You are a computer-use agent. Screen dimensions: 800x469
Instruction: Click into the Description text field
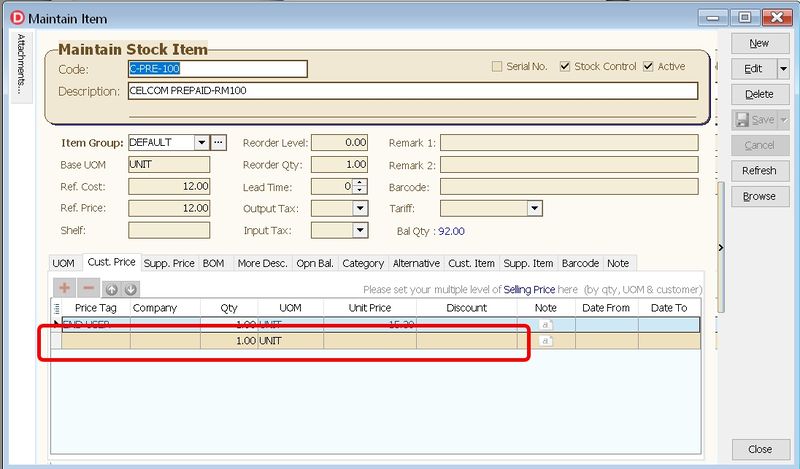point(412,91)
